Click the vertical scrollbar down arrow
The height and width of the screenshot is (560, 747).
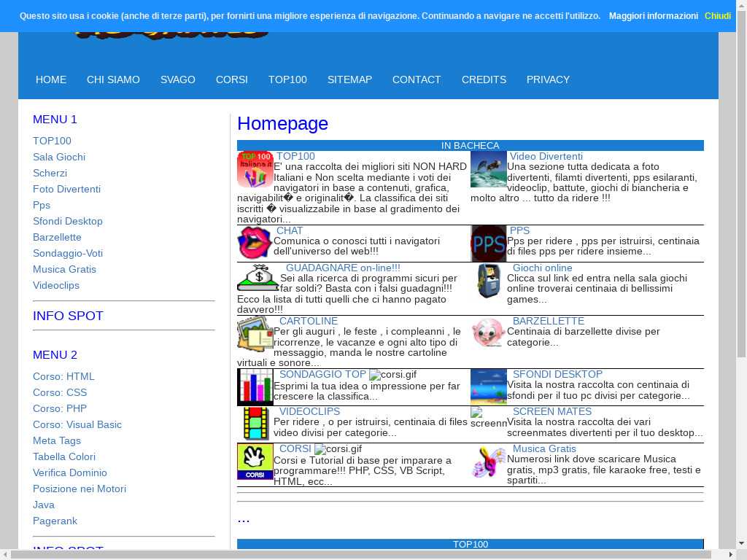(741, 543)
